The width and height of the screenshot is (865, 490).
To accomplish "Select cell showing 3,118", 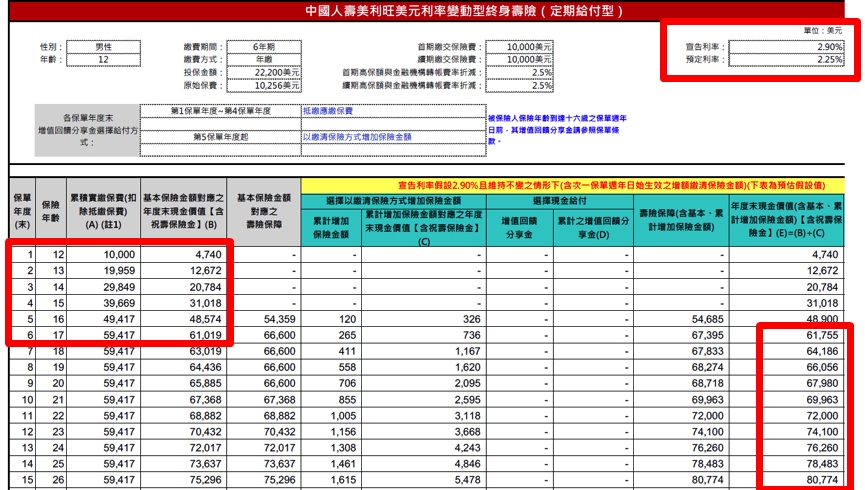I will pos(424,416).
